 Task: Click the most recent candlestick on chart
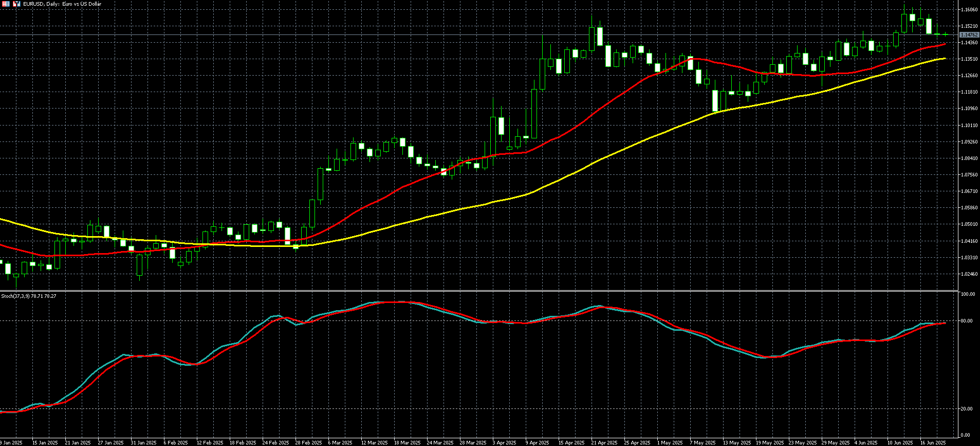[x=945, y=34]
